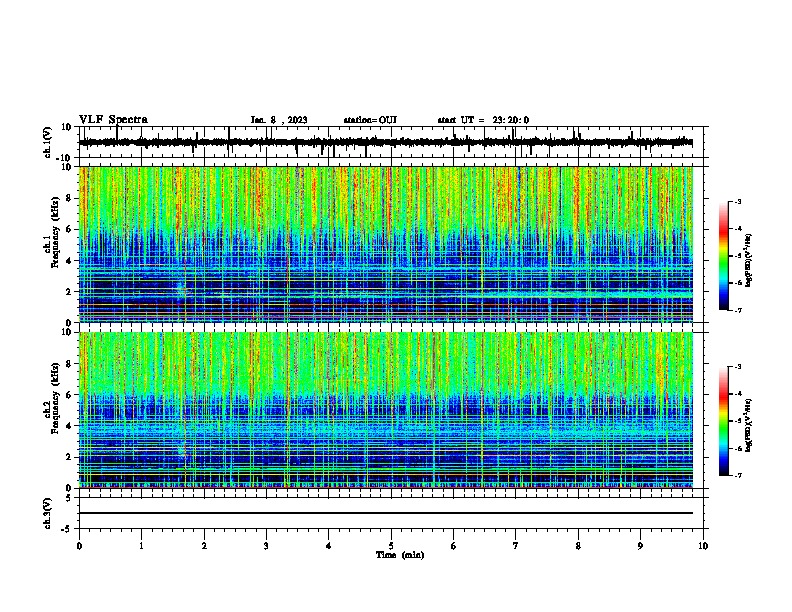Click the ch.2 spectrogram plot

(386, 410)
